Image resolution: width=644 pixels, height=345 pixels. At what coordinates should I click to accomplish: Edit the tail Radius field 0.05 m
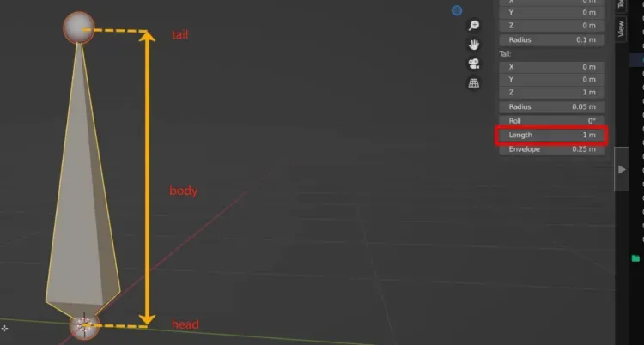(551, 106)
